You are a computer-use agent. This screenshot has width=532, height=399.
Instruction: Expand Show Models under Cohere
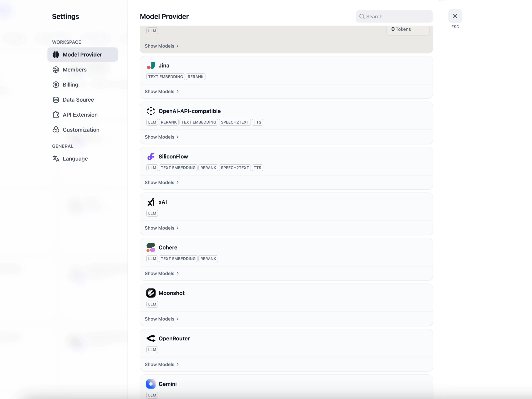pos(161,273)
